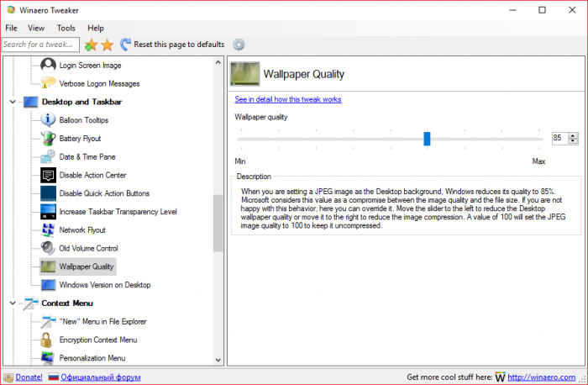
Task: Click the Winaero Tweaker title bar app icon
Action: pyautogui.click(x=11, y=10)
